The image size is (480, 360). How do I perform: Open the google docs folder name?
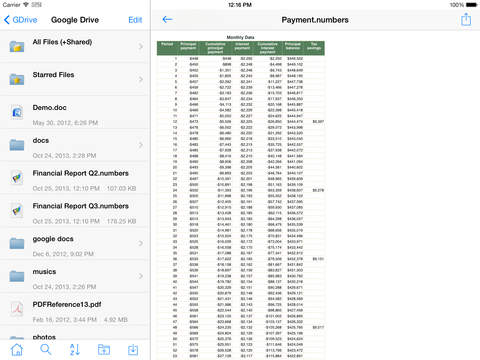coord(53,239)
